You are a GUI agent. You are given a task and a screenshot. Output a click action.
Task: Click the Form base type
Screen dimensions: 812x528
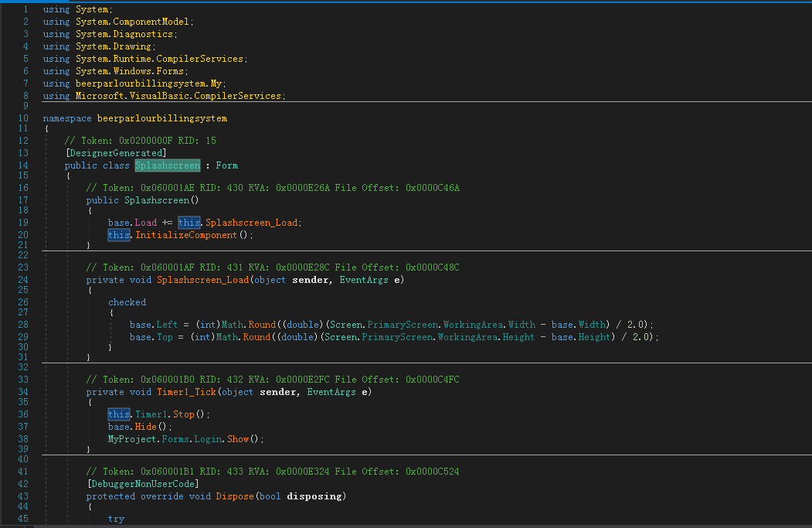click(226, 165)
